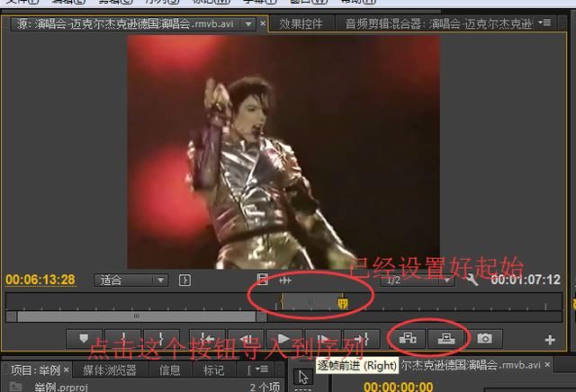The width and height of the screenshot is (576, 392).
Task: Open the button editor plus icon
Action: (x=550, y=340)
